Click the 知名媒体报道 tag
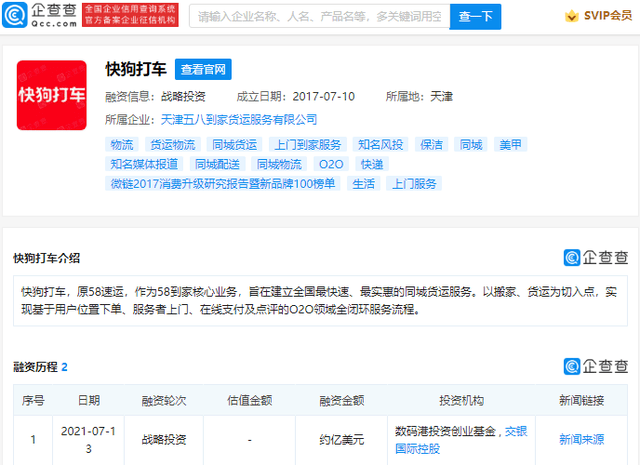 pyautogui.click(x=145, y=164)
